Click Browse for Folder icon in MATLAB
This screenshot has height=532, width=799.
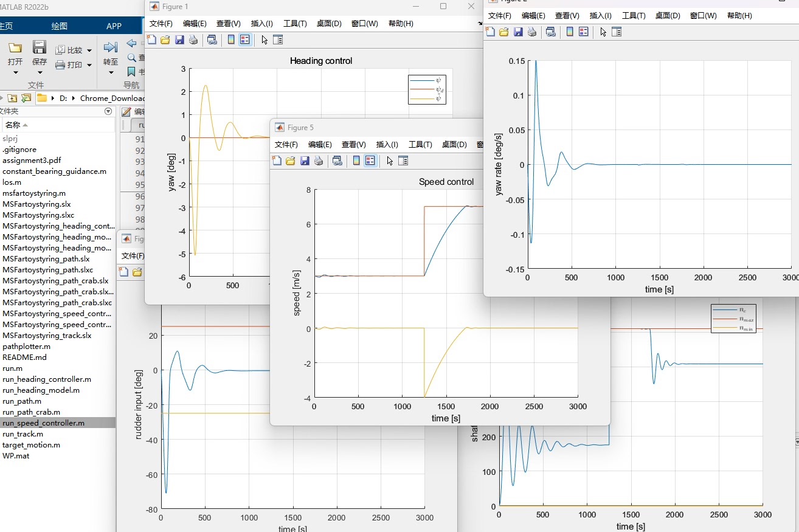[26, 98]
